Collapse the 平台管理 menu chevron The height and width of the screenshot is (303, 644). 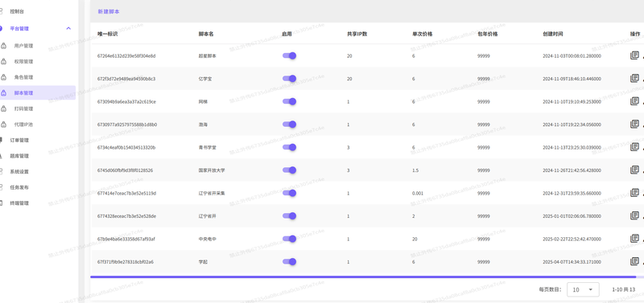[x=68, y=29]
